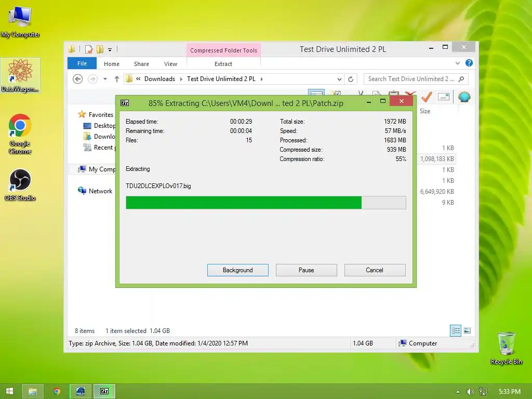
Task: Open Customize Quick Access Toolbar dropdown
Action: (x=110, y=50)
